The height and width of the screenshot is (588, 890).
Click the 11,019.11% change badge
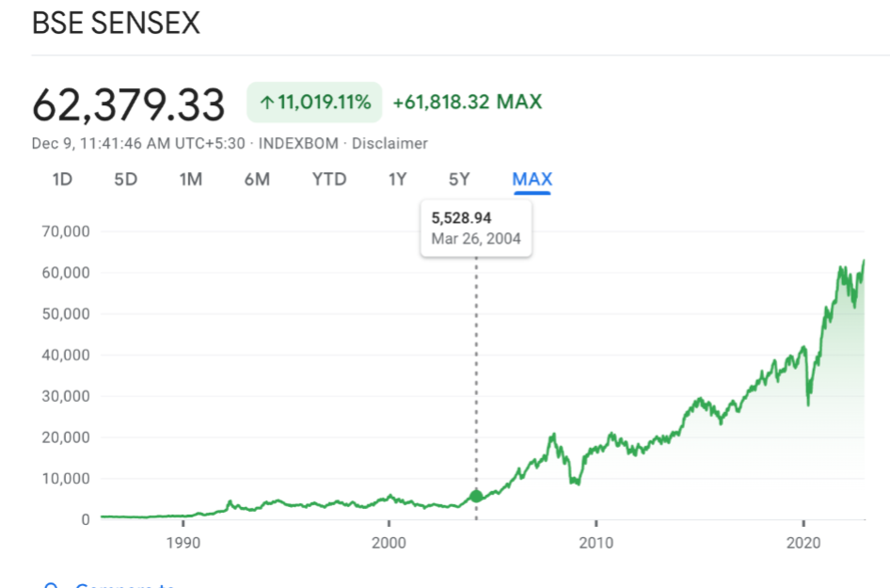tap(314, 103)
